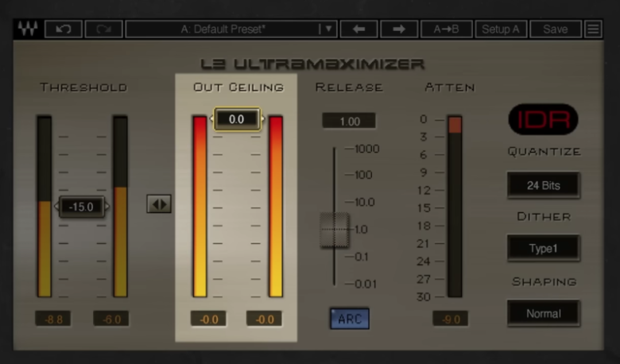Toggle the IDR button
The height and width of the screenshot is (364, 620).
[x=543, y=119]
